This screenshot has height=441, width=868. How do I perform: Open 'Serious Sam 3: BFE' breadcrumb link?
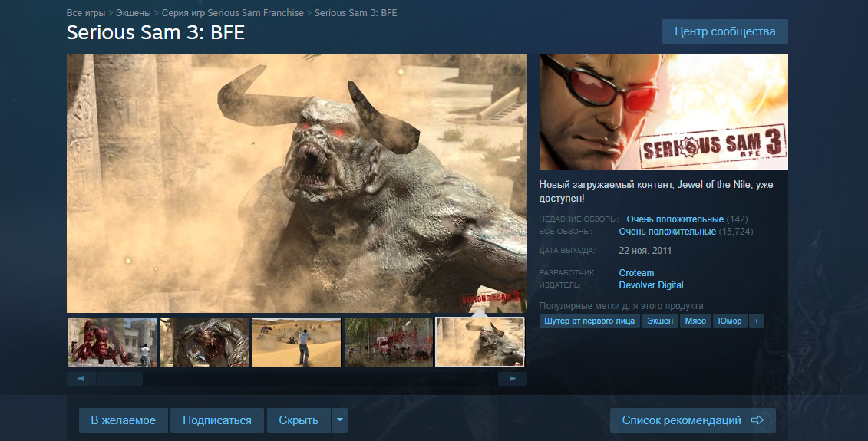click(x=356, y=13)
